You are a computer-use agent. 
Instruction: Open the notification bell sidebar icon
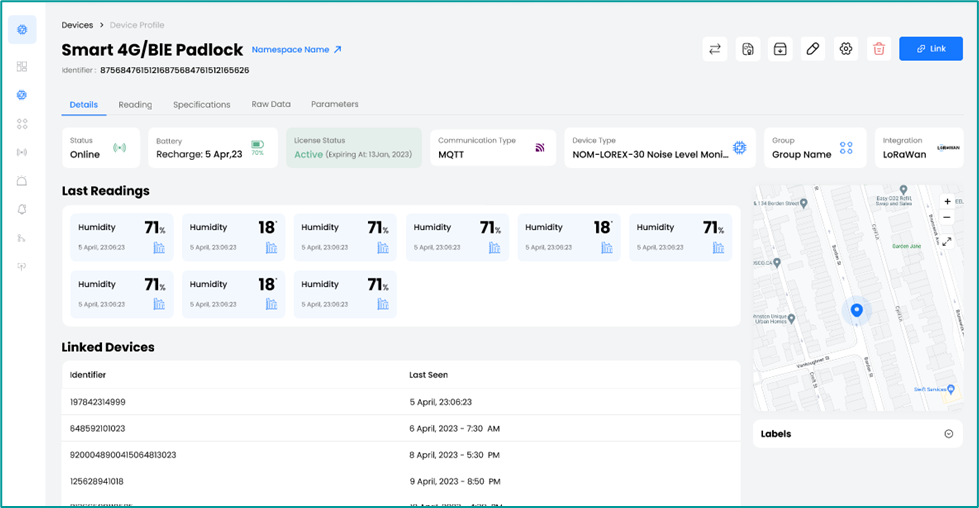(22, 209)
